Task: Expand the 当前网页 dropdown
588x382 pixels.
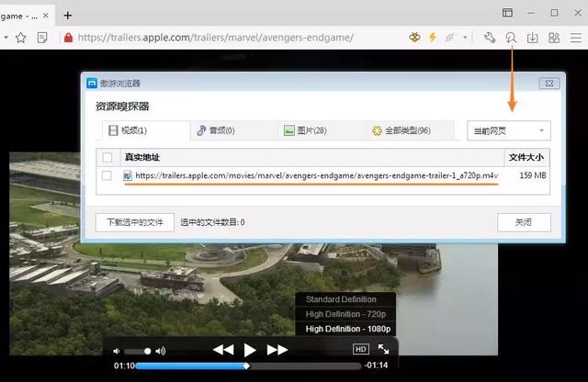Action: (508, 130)
